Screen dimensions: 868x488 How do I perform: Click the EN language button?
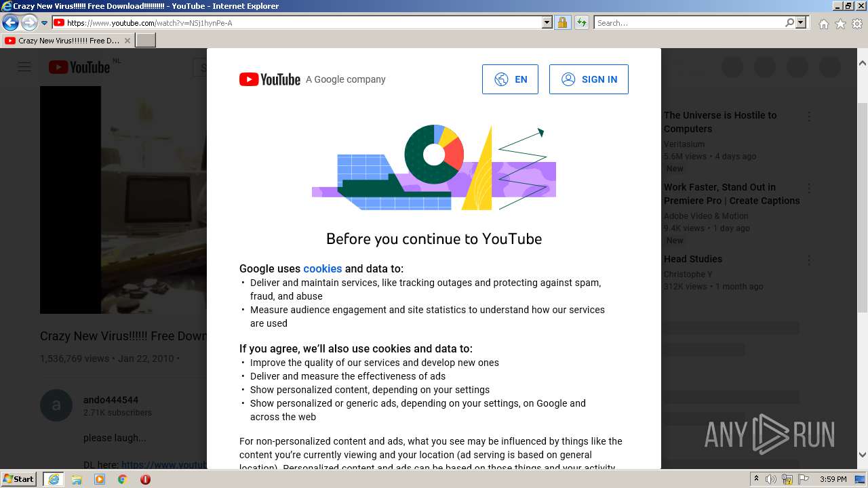(510, 79)
